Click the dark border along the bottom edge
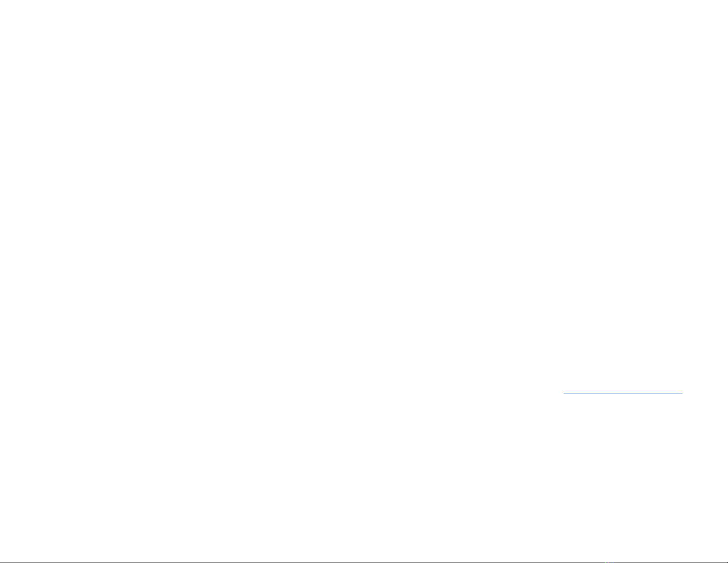Image resolution: width=728 pixels, height=563 pixels. (364, 562)
